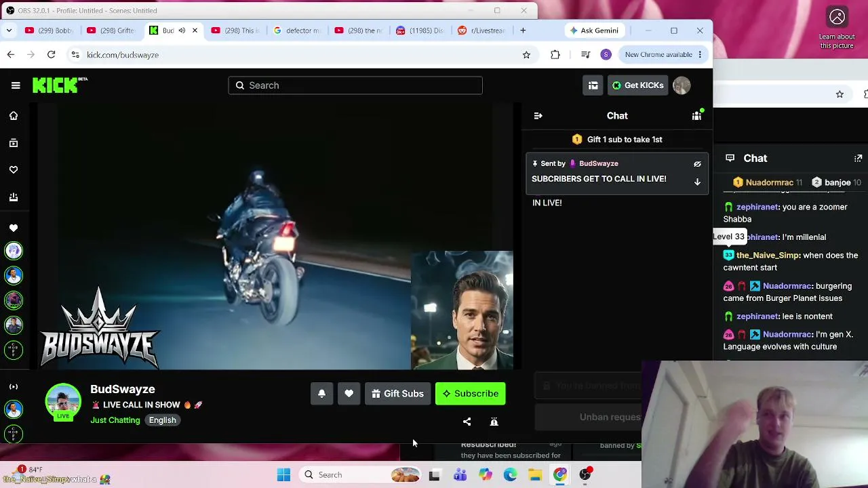Image resolution: width=868 pixels, height=488 pixels.
Task: Bookmark this page with the star icon
Action: click(x=526, y=55)
